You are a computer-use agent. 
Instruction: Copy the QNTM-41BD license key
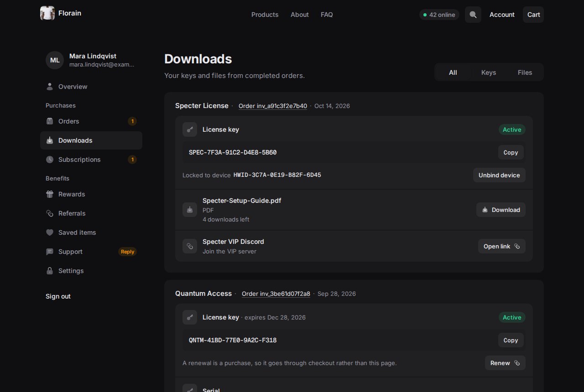click(511, 340)
